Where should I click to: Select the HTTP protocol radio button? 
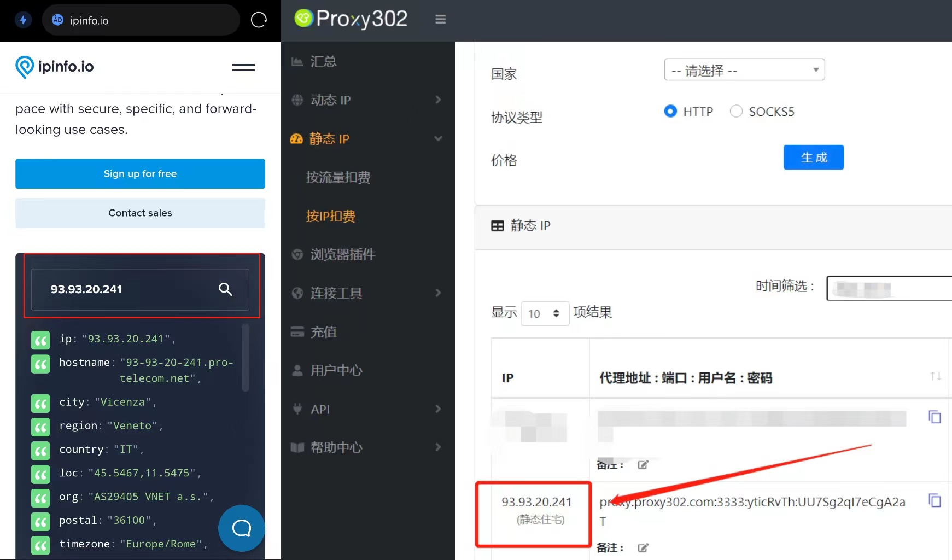670,111
